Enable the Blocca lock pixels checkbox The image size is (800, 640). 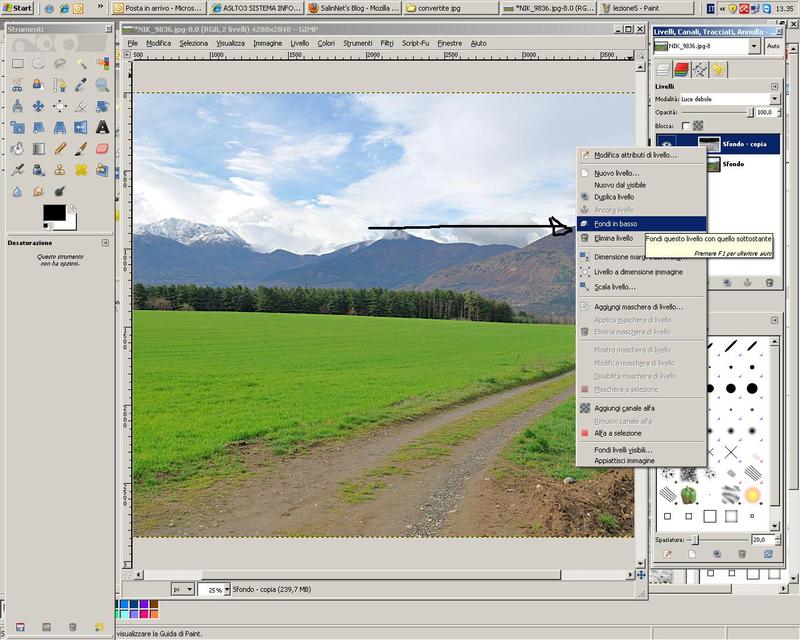(x=685, y=126)
